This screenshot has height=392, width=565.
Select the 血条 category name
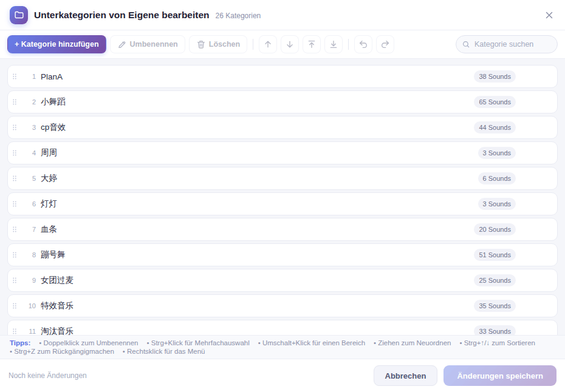(x=49, y=229)
